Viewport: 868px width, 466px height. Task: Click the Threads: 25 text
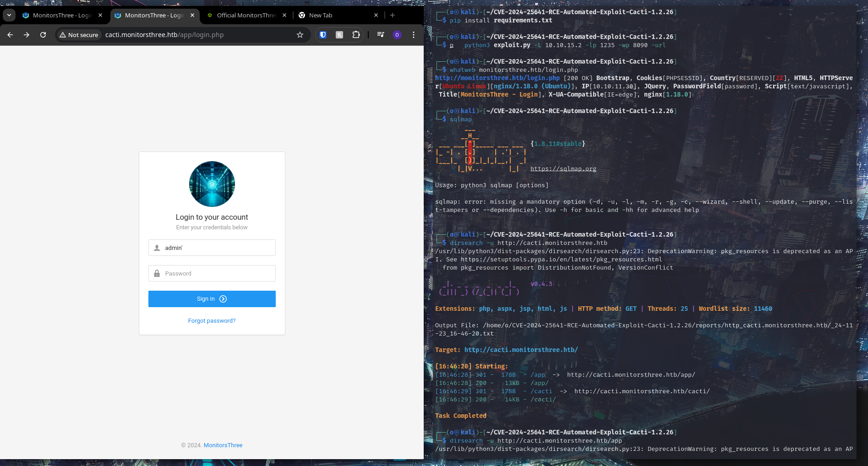(668, 309)
